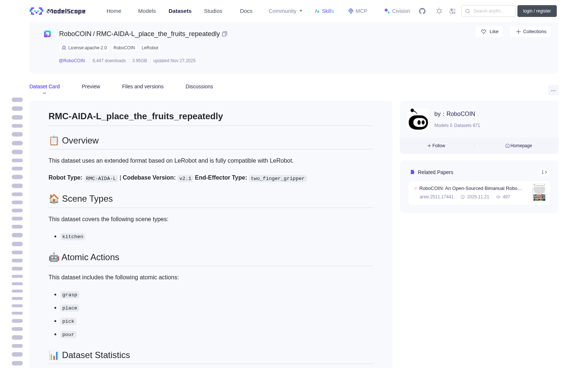This screenshot has width=588, height=368.
Task: Click the License:apache-2.0 tag
Action: [x=84, y=48]
